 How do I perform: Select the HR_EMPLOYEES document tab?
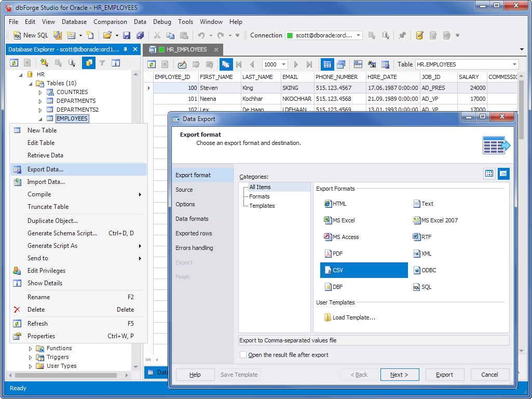click(x=183, y=49)
